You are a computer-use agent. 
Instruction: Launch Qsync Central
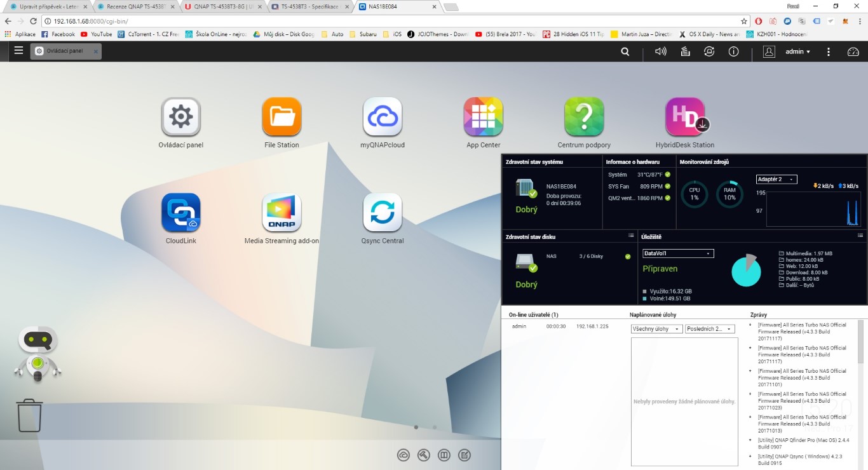[x=383, y=213]
